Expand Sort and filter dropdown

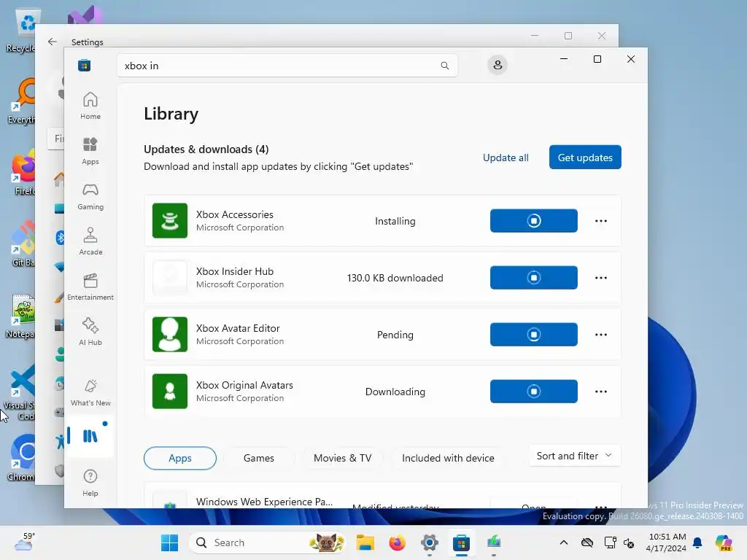[575, 456]
